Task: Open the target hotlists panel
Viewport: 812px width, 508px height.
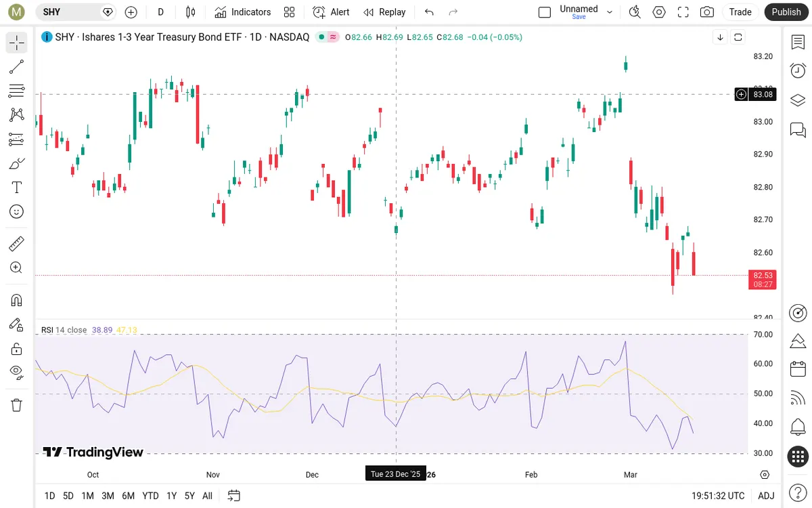Action: pos(798,312)
